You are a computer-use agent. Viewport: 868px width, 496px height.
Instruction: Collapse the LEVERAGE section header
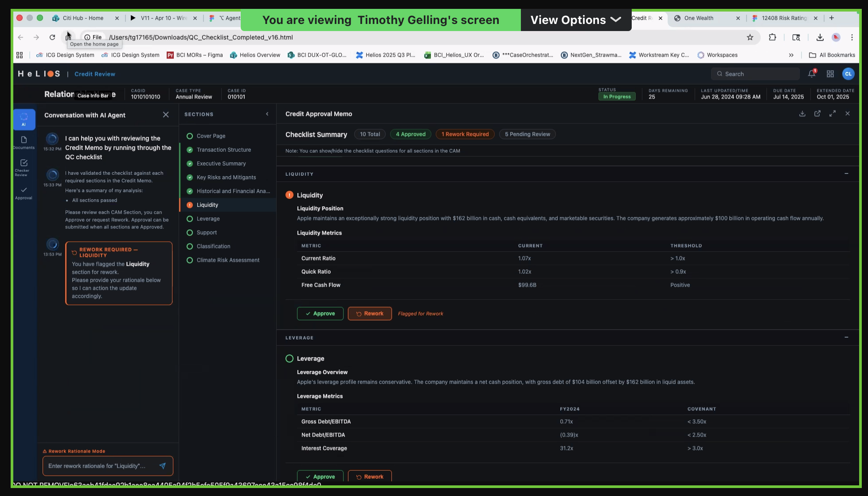click(846, 337)
